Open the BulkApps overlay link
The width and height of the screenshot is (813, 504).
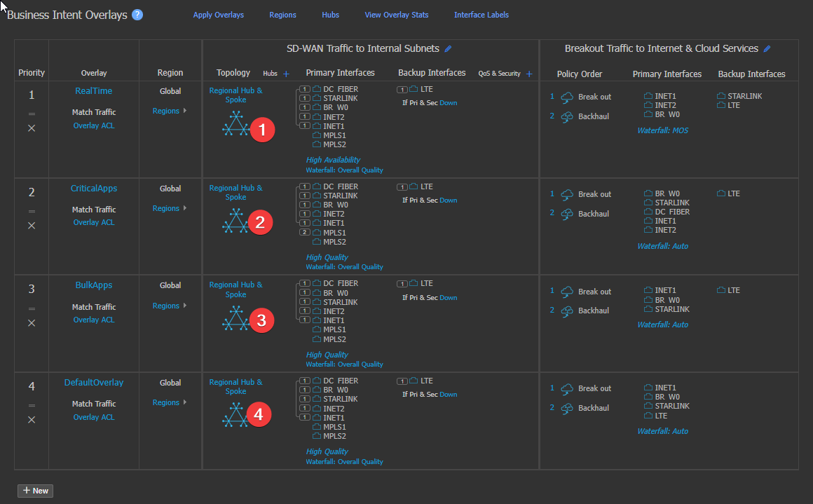tap(94, 285)
